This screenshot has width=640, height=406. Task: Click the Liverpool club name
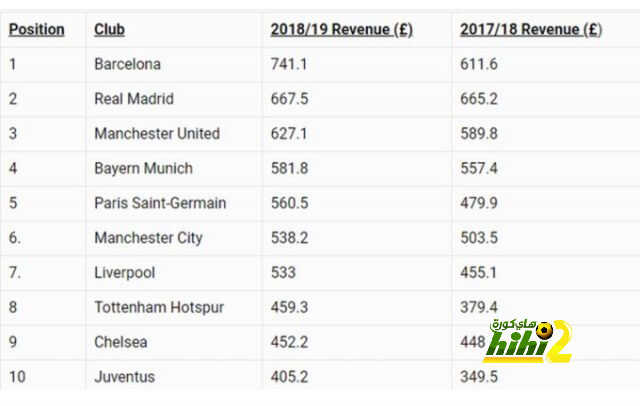124,273
